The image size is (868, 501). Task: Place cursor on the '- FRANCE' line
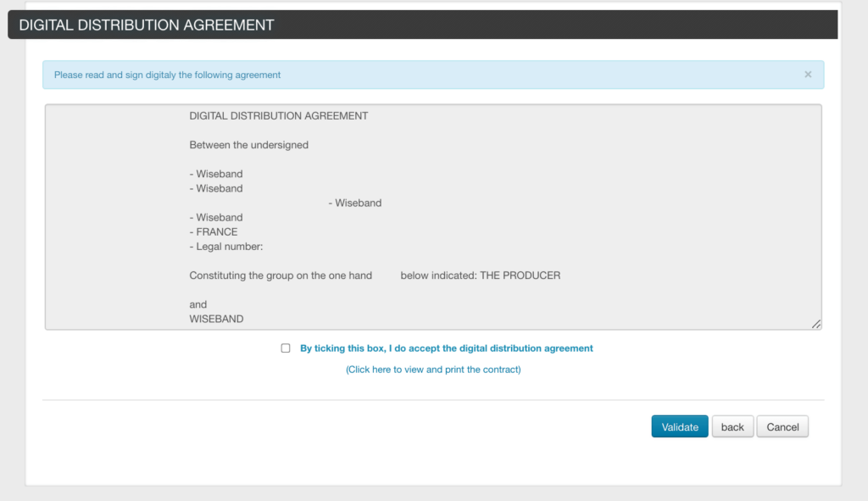pyautogui.click(x=213, y=232)
